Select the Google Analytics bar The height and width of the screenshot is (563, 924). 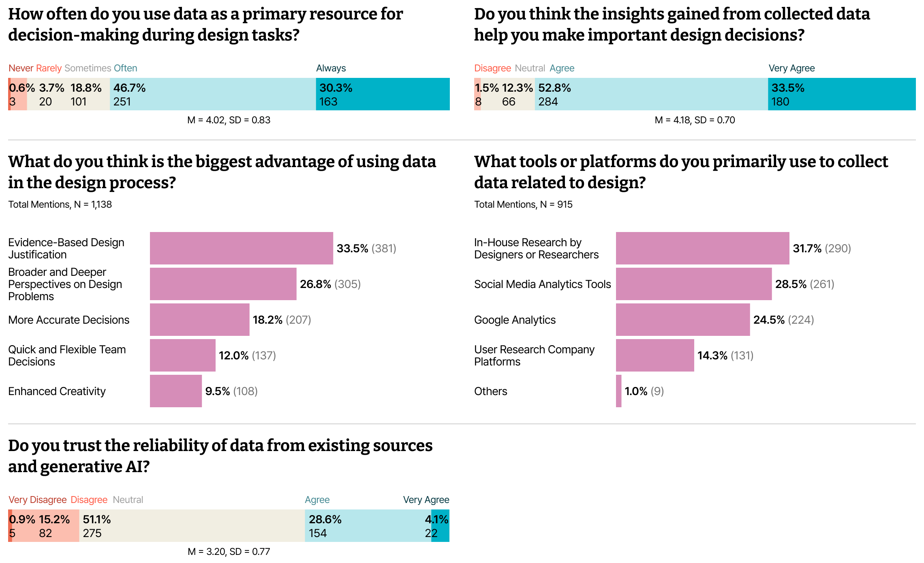click(x=683, y=320)
